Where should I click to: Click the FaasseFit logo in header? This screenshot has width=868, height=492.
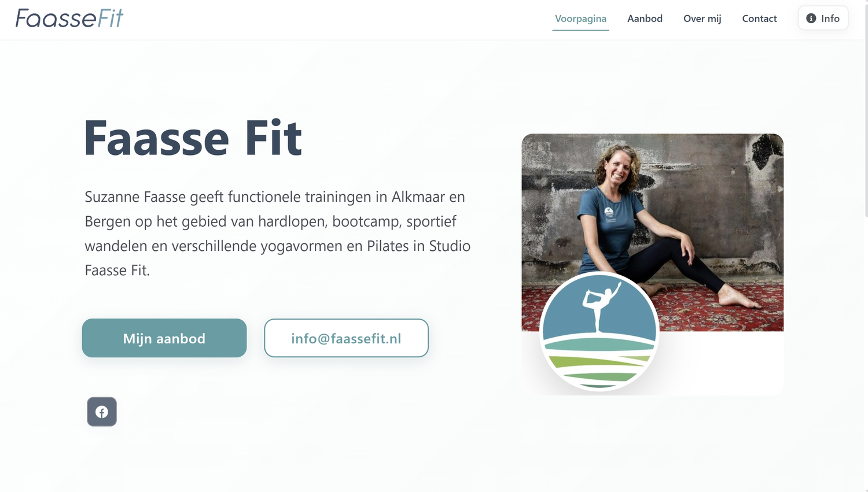click(69, 19)
